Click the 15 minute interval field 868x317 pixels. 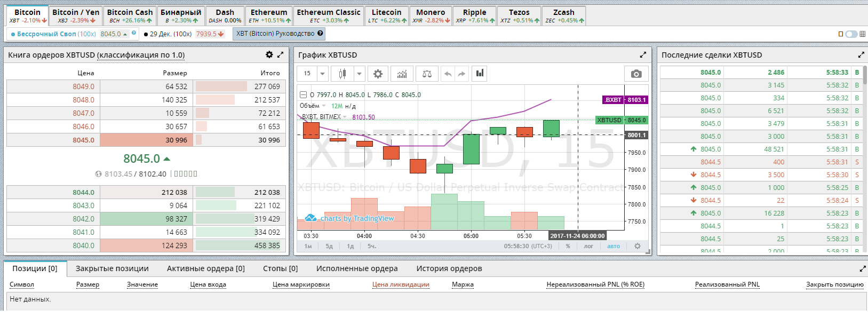pos(307,74)
